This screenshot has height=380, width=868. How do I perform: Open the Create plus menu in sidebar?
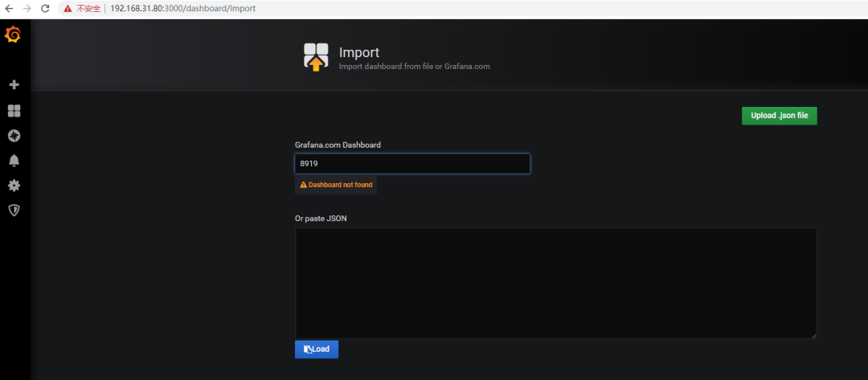[x=14, y=84]
